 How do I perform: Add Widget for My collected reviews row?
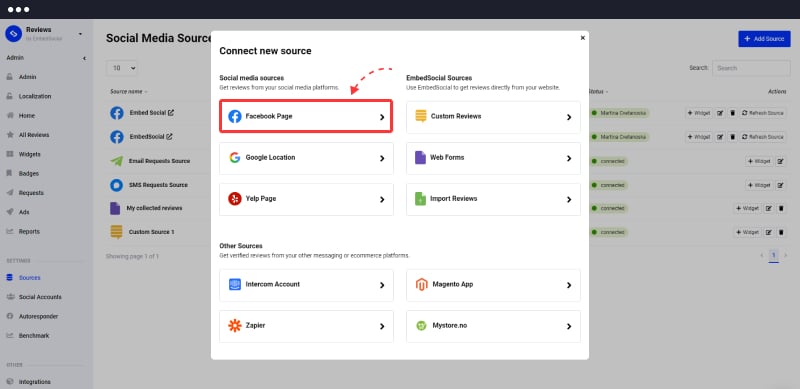tap(747, 209)
